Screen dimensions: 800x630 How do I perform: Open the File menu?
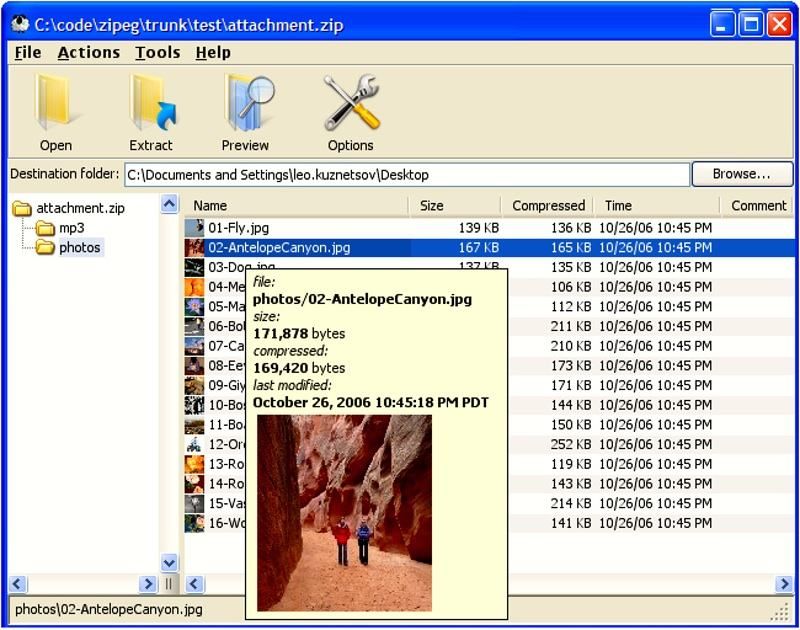coord(26,52)
